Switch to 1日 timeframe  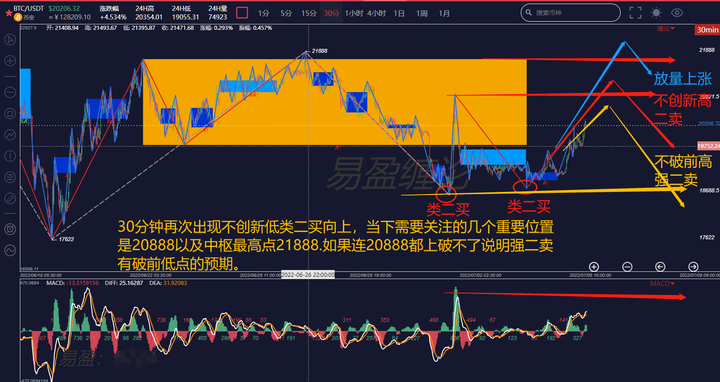tap(399, 13)
